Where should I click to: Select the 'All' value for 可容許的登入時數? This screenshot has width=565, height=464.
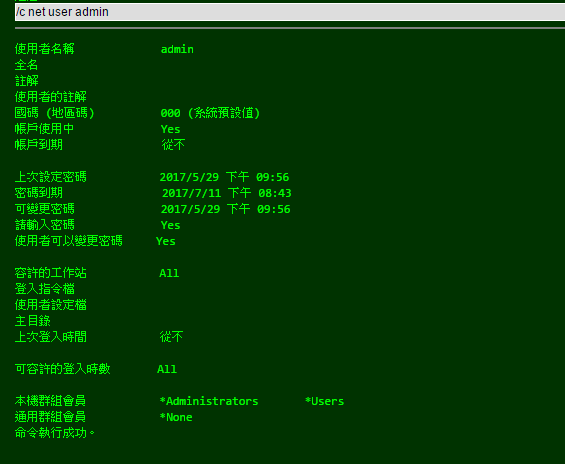coord(167,369)
